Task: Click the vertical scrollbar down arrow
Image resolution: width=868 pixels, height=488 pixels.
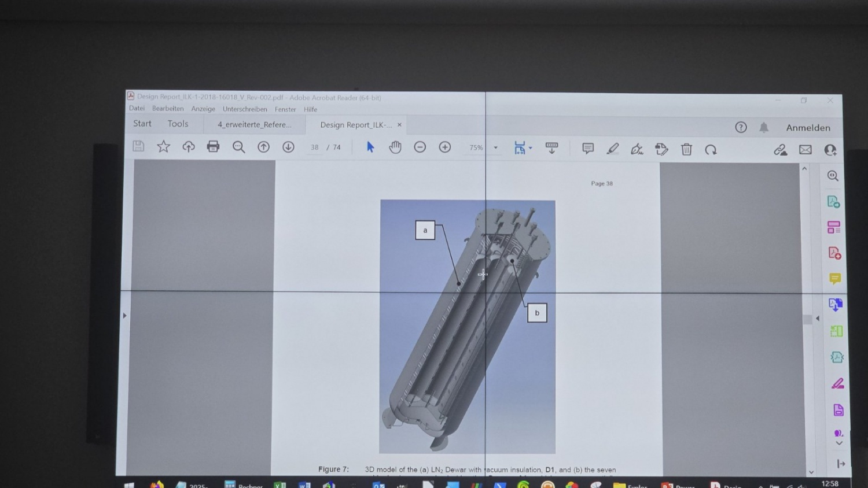Action: (x=811, y=472)
